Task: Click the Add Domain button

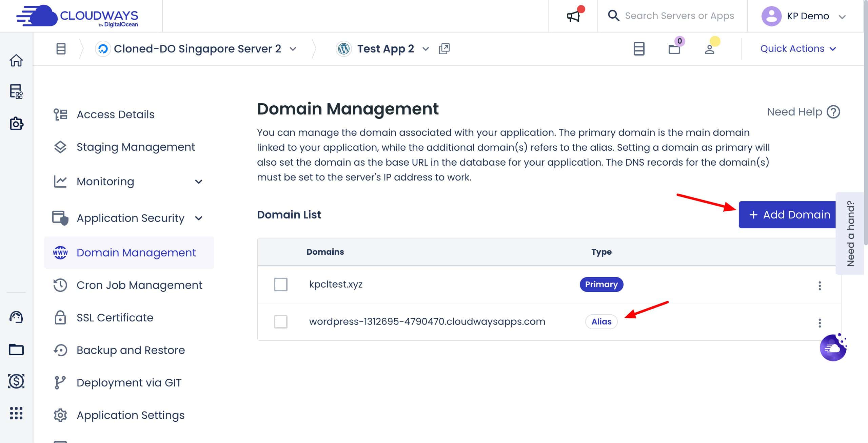Action: pyautogui.click(x=789, y=215)
